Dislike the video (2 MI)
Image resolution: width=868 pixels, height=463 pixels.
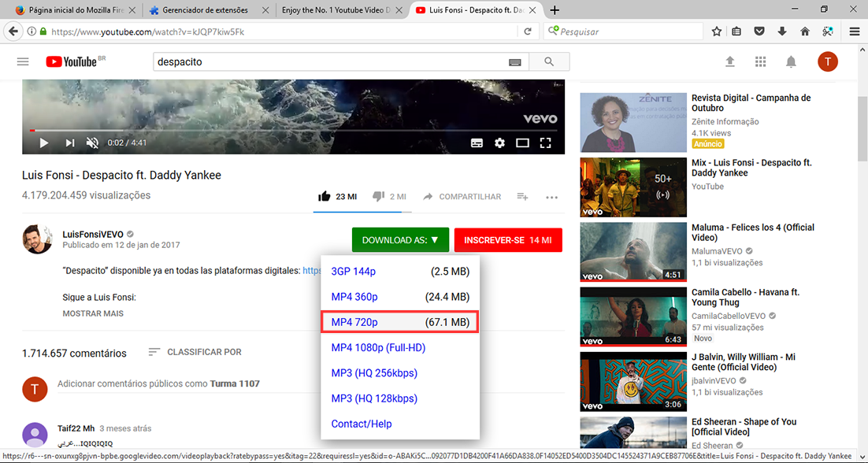(x=390, y=196)
